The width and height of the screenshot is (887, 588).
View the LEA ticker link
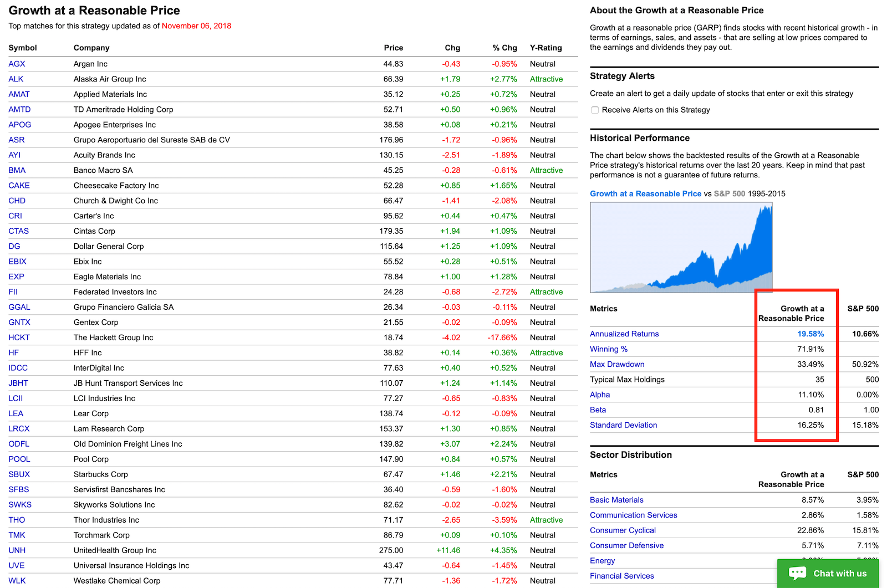pos(16,413)
